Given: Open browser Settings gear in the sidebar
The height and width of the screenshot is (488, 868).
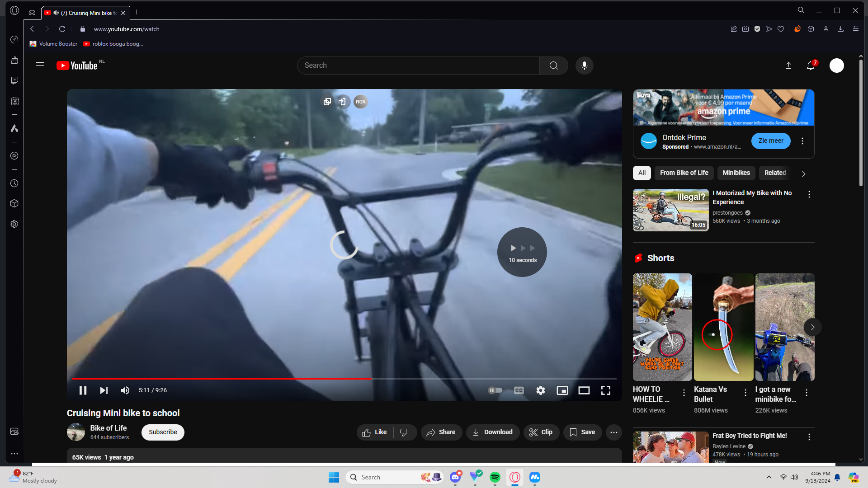Looking at the screenshot, I should coord(14,224).
